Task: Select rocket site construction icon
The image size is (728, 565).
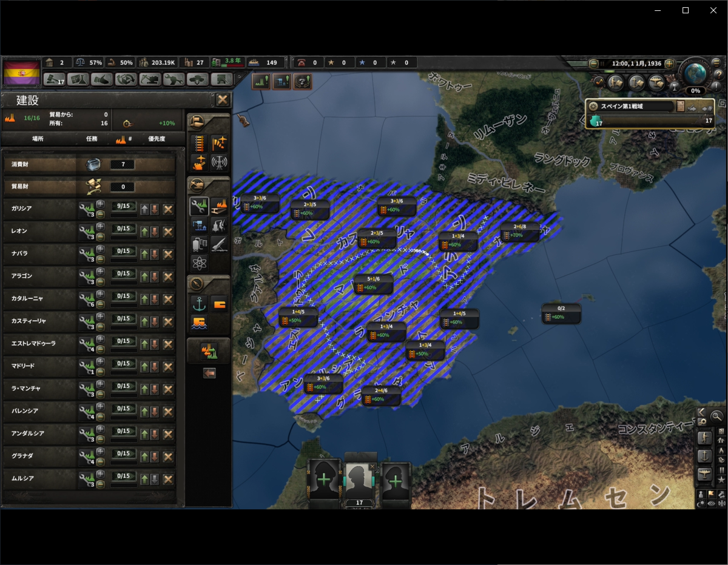Action: coord(219,244)
